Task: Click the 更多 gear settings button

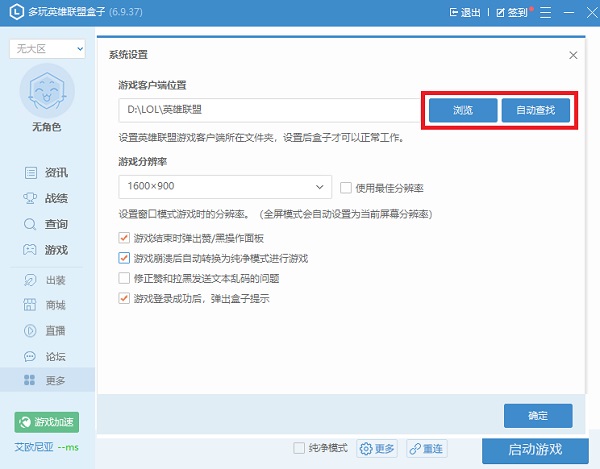Action: point(377,448)
